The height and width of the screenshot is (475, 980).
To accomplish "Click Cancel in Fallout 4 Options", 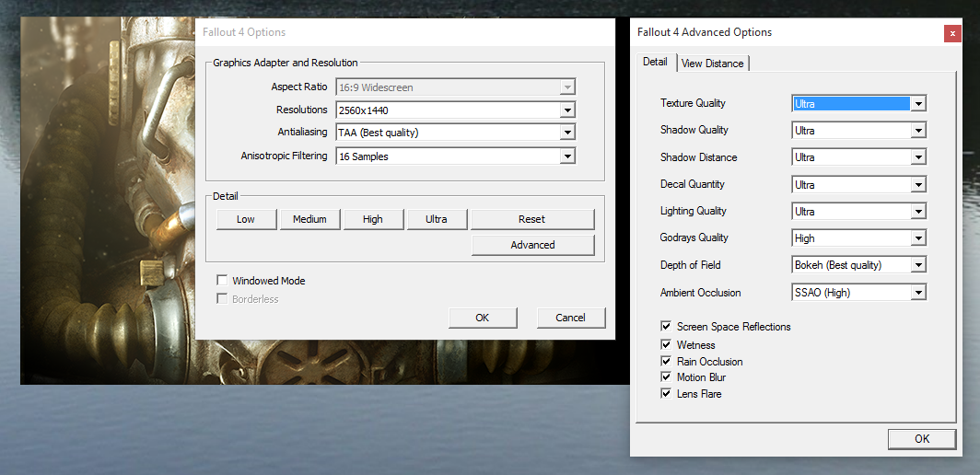I will pos(571,318).
